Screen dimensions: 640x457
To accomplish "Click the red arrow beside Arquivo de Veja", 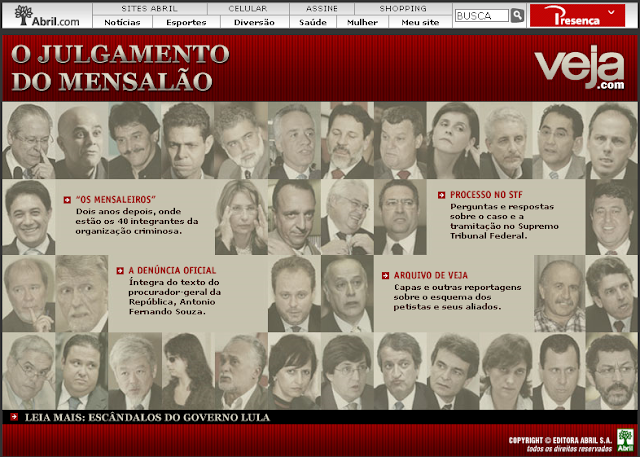I will point(385,275).
